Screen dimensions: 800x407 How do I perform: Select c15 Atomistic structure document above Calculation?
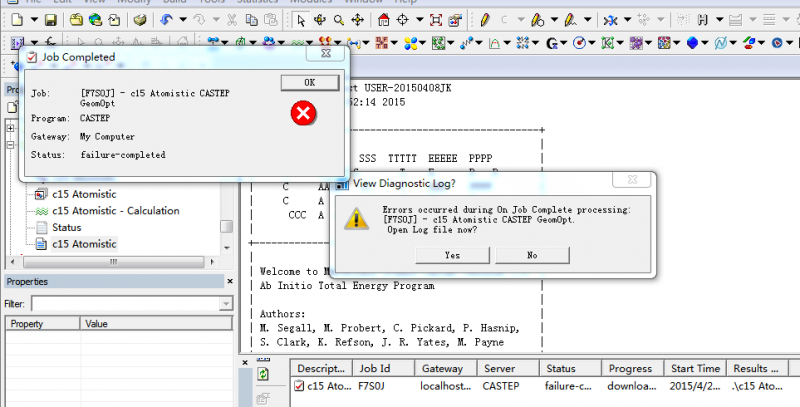[x=84, y=194]
